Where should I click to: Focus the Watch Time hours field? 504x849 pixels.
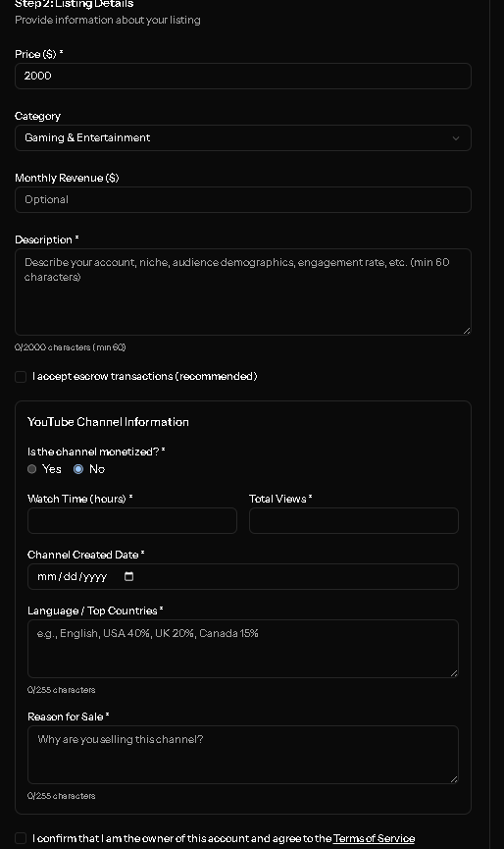pyautogui.click(x=132, y=520)
